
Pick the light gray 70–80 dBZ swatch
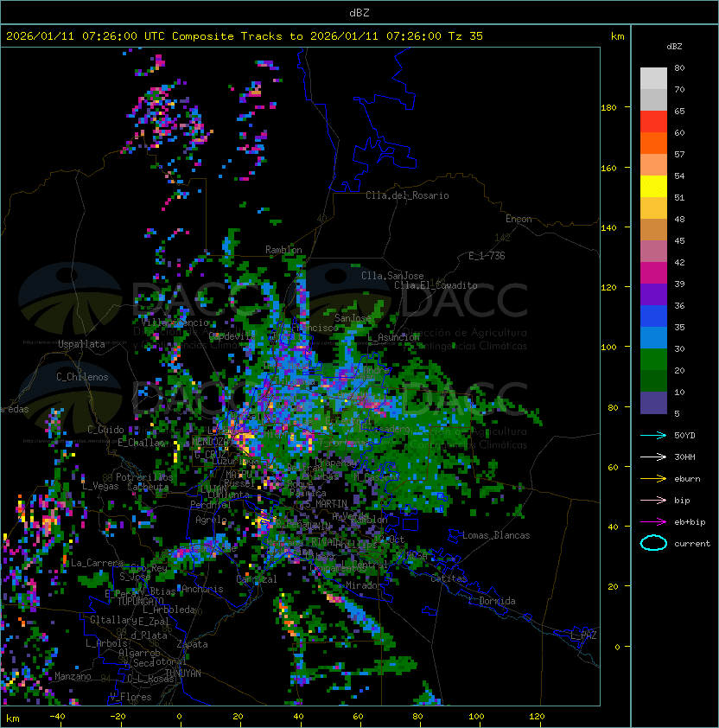(x=653, y=78)
